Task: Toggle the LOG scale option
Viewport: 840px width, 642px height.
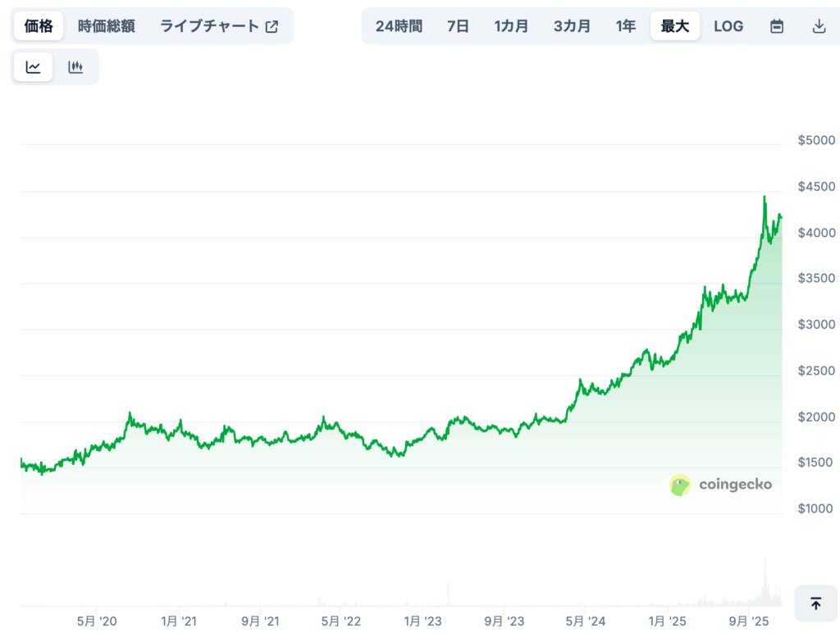Action: pyautogui.click(x=728, y=25)
